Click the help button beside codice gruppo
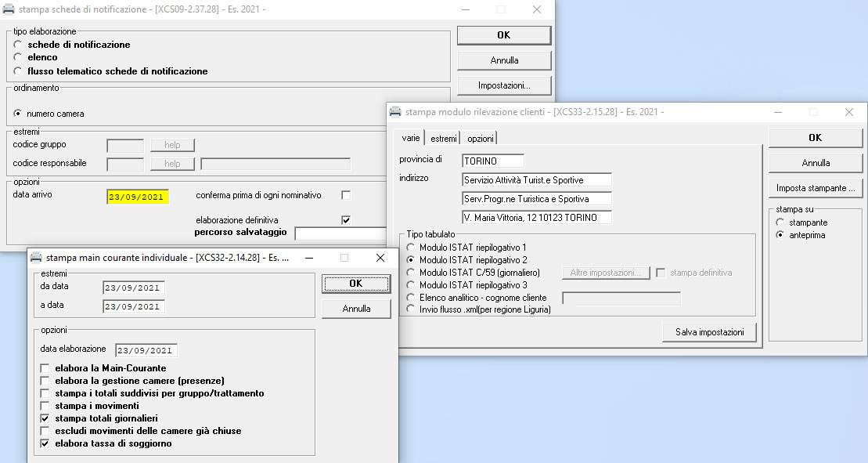Image resolution: width=868 pixels, height=463 pixels. [172, 145]
